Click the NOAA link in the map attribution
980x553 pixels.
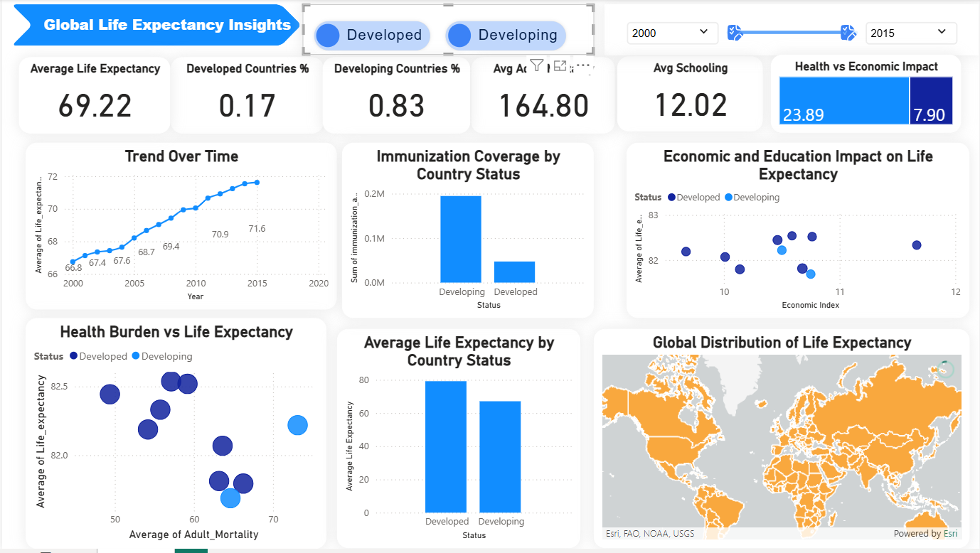point(655,533)
